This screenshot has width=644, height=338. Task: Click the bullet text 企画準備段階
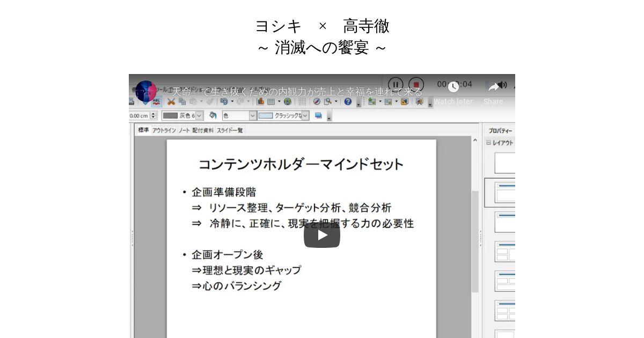(x=224, y=192)
